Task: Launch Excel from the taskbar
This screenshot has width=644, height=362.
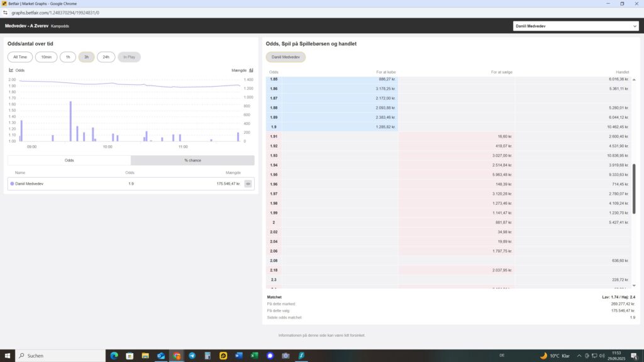Action: 255,356
